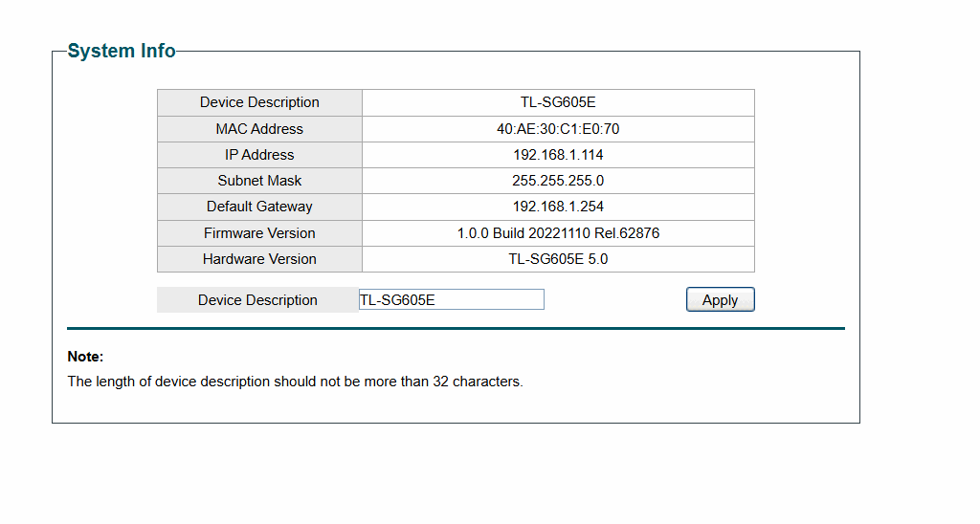Click the Default Gateway row label
Screen dimensions: 980x524
[x=259, y=207]
